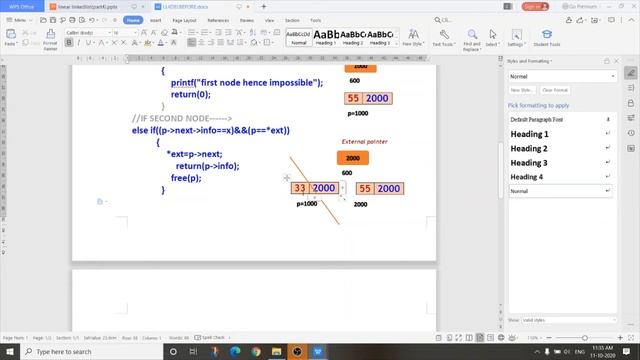Click the print icon in quick access toolbar
Viewport: 640px width, 360px height.
(72, 20)
